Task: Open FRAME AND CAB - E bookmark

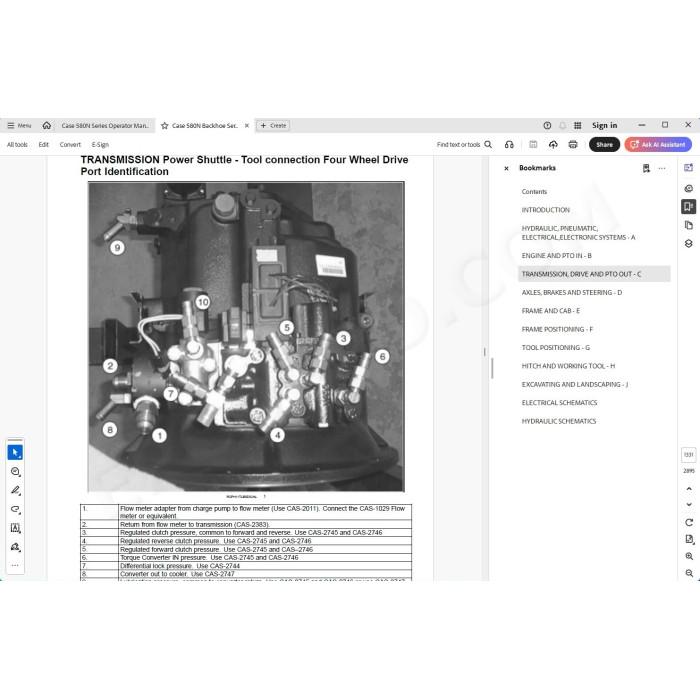Action: tap(550, 311)
